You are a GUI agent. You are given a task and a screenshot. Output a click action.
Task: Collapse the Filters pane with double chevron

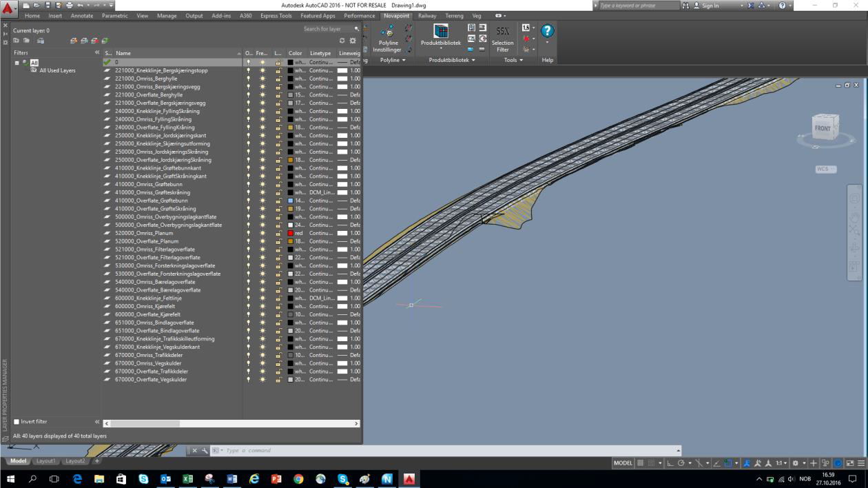point(97,53)
